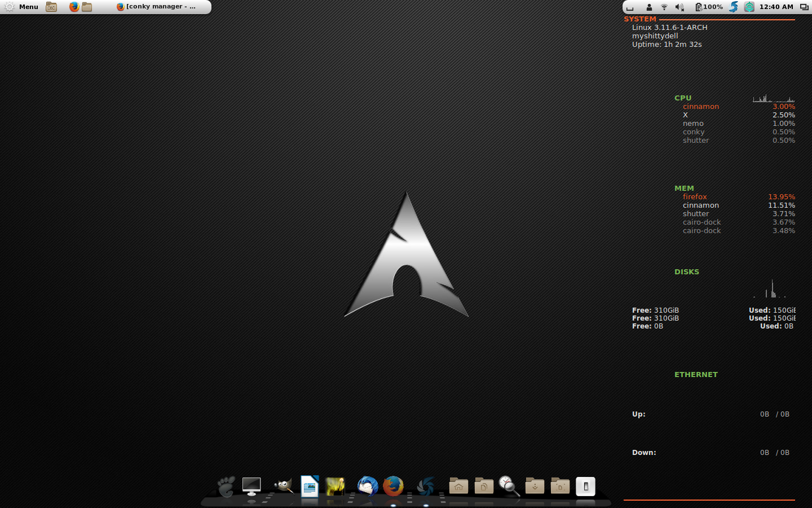The width and height of the screenshot is (812, 508).
Task: Launch Firefox from the dock
Action: coord(393,486)
